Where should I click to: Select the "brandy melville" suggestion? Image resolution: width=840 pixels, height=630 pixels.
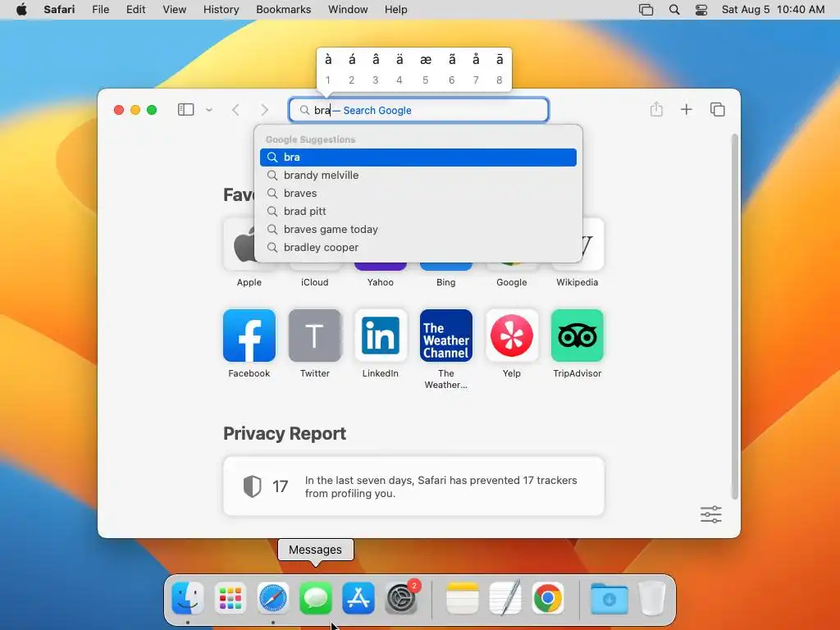tap(418, 176)
